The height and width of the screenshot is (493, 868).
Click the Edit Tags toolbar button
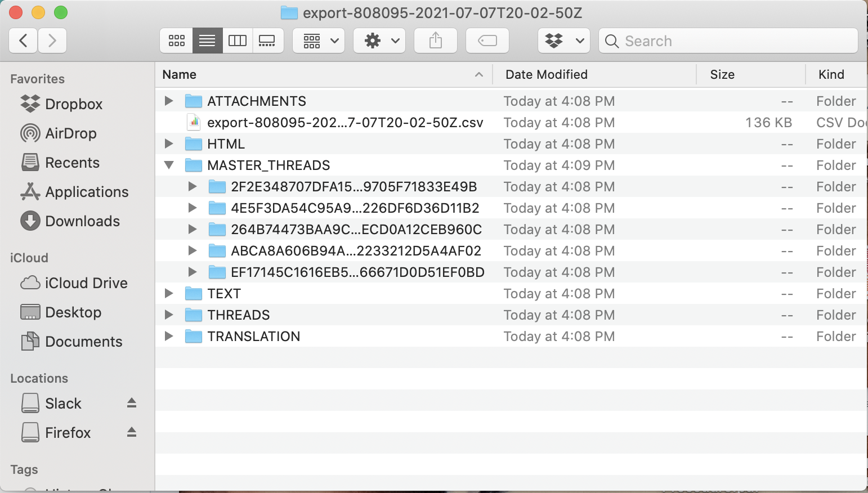coord(487,41)
